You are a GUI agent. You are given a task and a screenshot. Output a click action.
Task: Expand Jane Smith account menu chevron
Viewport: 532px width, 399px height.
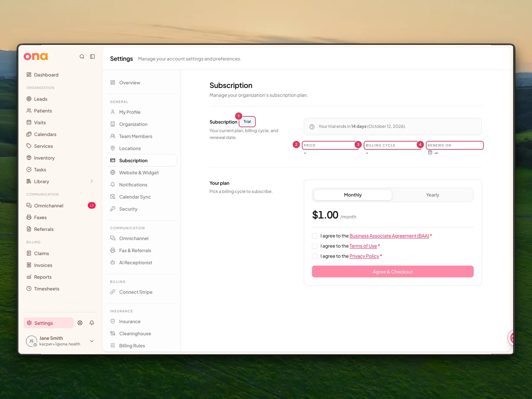click(92, 341)
